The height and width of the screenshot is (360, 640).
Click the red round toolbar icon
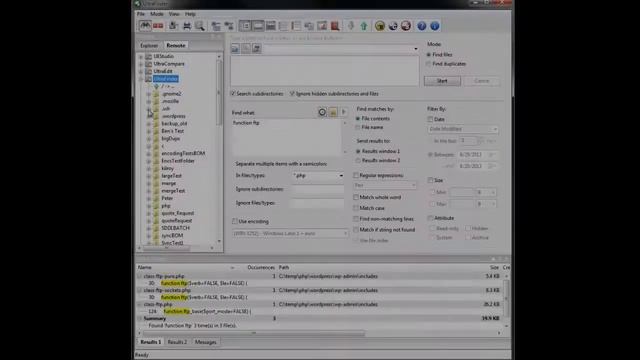(x=406, y=26)
